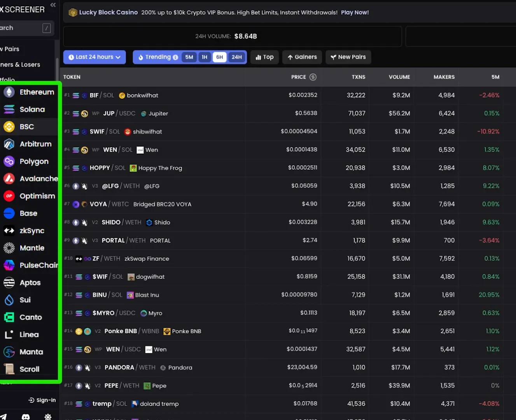The height and width of the screenshot is (420, 516).
Task: Select the PulseChain chain icon
Action: click(9, 265)
